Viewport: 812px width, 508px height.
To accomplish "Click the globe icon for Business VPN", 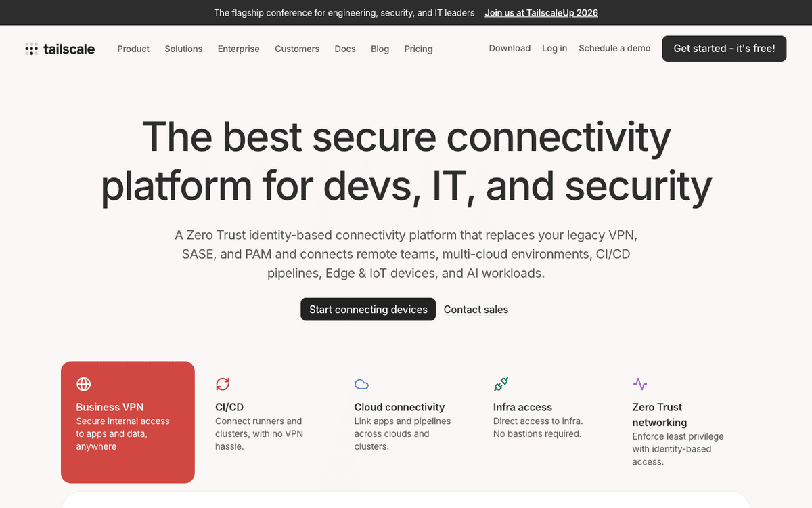I will click(x=84, y=384).
